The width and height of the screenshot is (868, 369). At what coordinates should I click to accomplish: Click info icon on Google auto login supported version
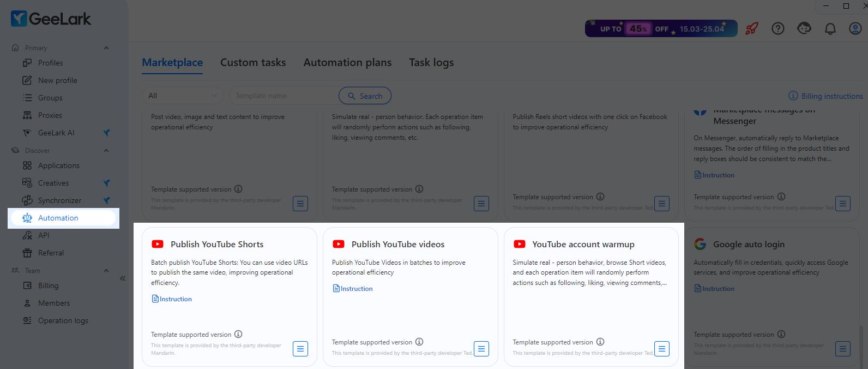pos(781,334)
